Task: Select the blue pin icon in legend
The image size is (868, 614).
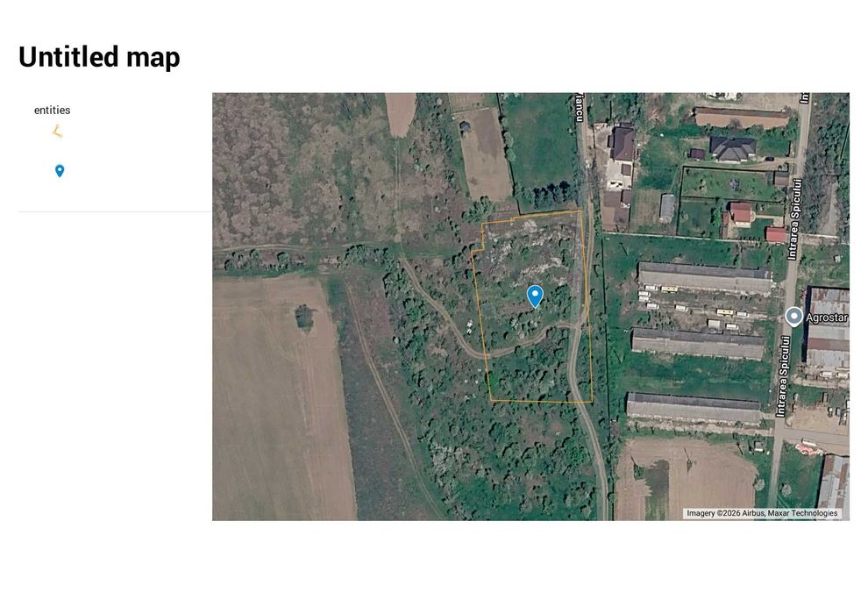Action: coord(60,171)
